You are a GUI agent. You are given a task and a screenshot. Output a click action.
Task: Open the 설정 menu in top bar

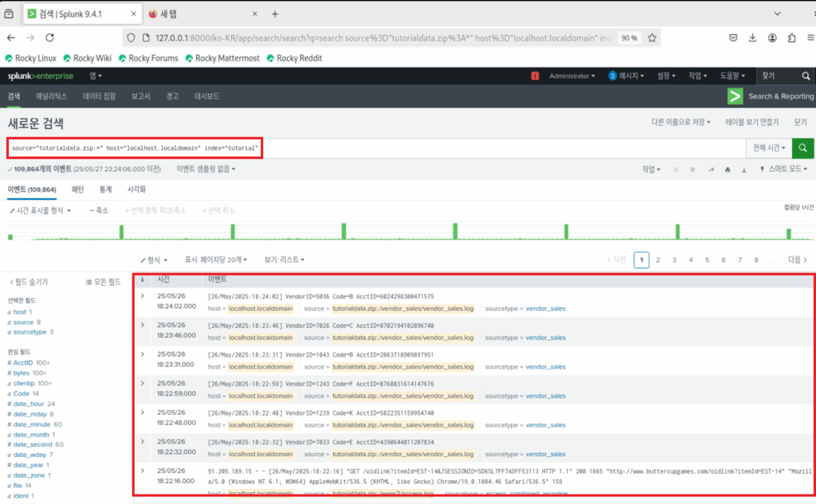click(x=666, y=76)
